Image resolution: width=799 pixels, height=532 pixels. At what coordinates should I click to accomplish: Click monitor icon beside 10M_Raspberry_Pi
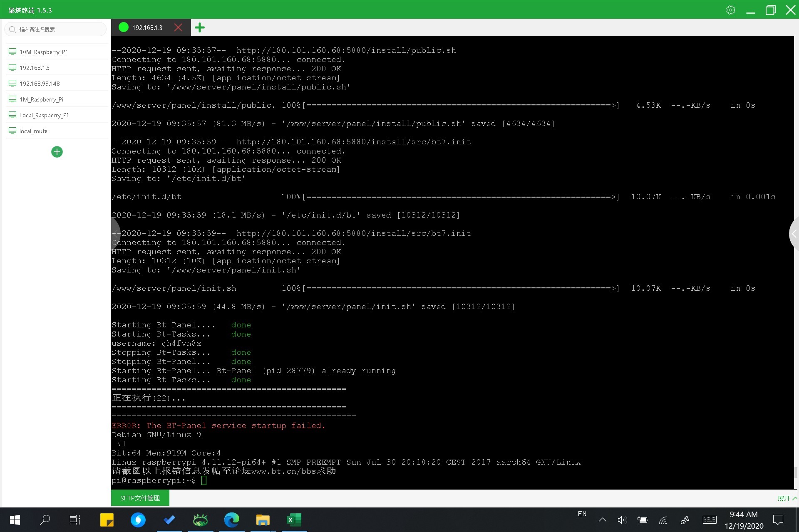[x=12, y=52]
